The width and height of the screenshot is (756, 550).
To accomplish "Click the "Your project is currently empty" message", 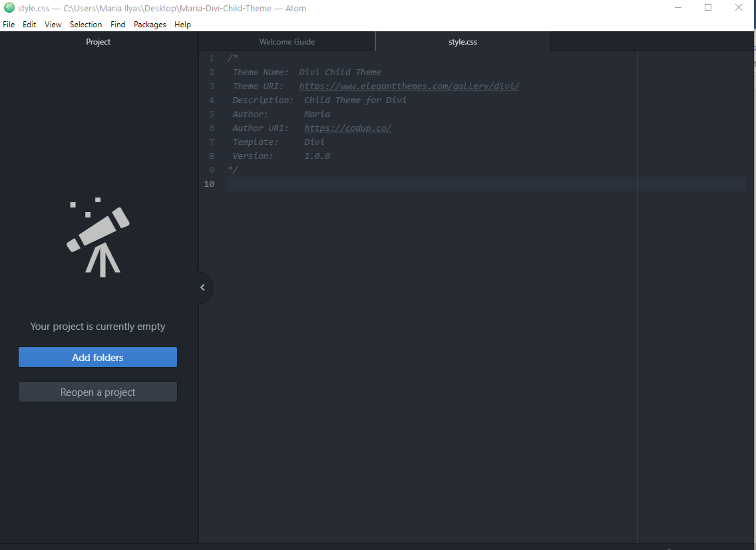I will coord(98,327).
